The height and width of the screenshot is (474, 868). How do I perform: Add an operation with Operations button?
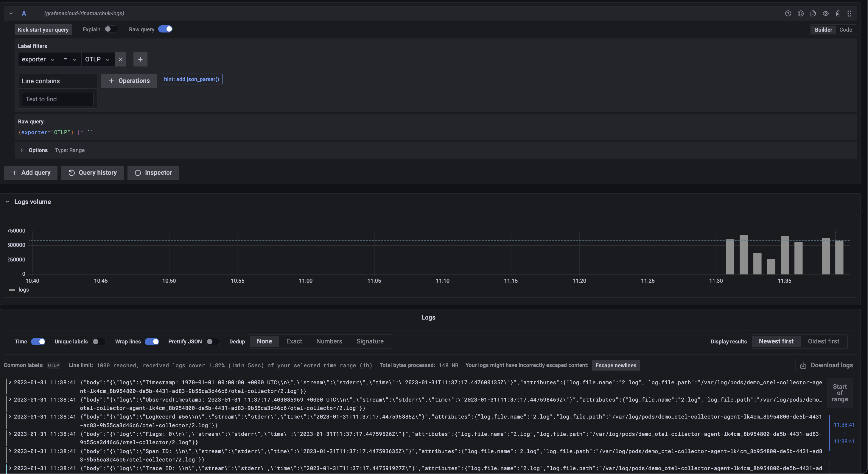(x=129, y=81)
